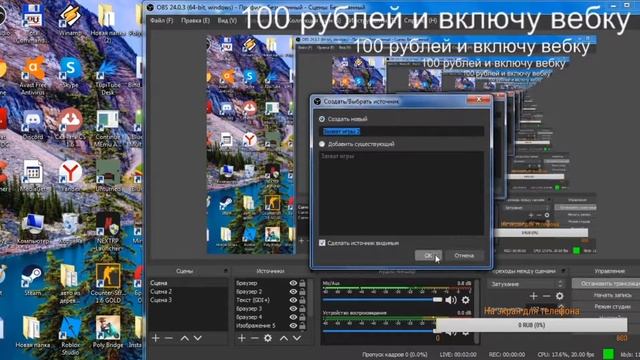Open transition properties gear icon

click(x=560, y=296)
